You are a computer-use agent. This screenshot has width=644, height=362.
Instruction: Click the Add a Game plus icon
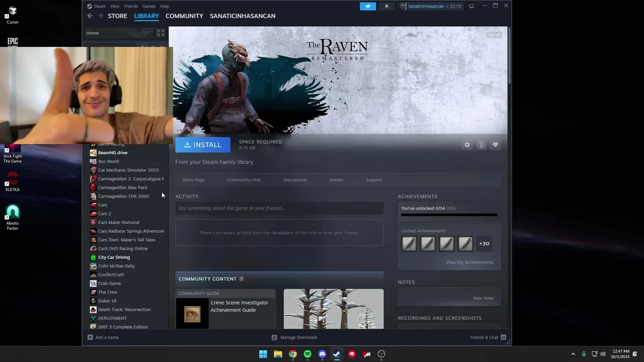pos(90,337)
